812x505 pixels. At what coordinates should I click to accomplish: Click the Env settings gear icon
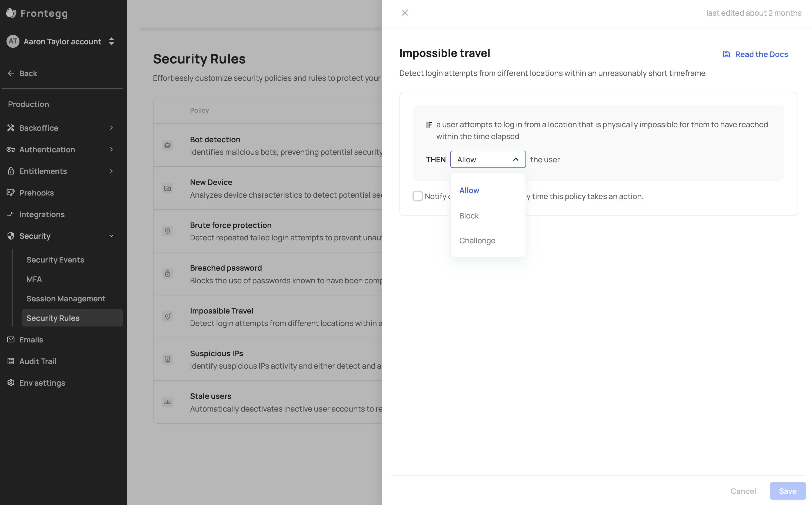pos(11,383)
